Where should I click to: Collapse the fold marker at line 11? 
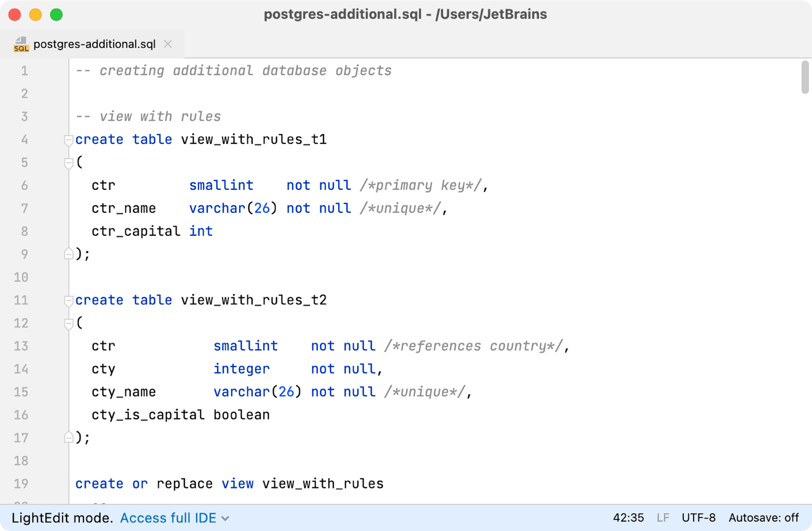(x=68, y=300)
